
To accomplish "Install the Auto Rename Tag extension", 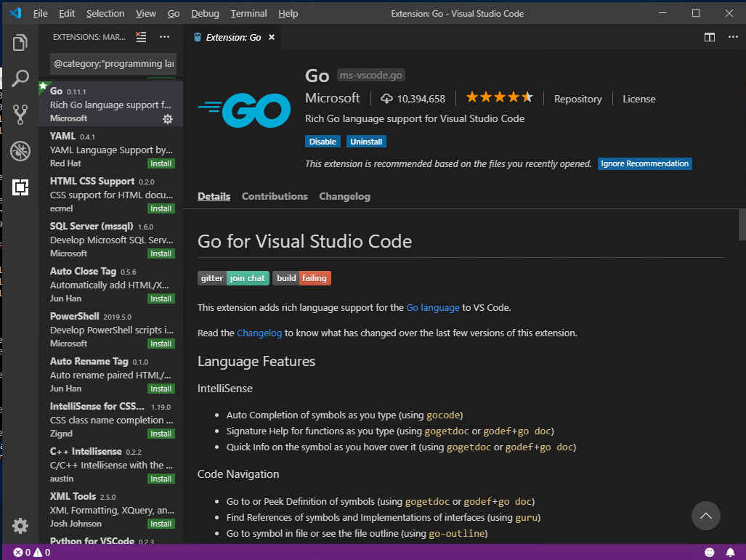I will click(x=161, y=389).
